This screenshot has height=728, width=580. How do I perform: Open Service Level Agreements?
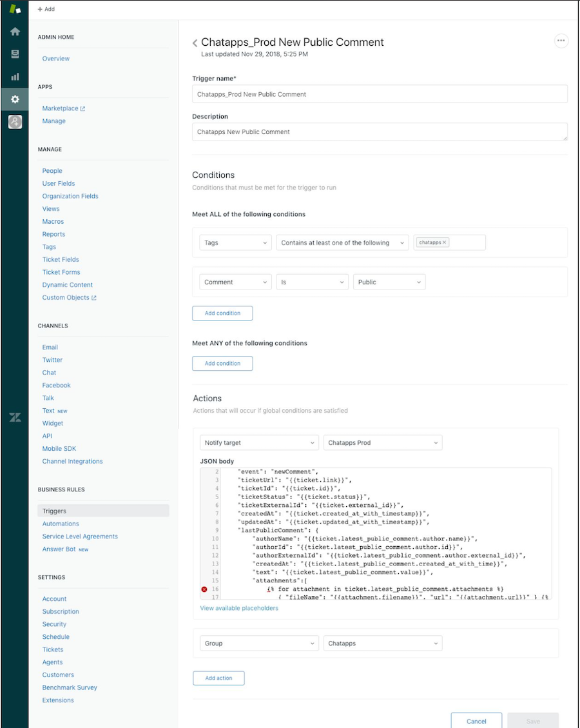click(80, 536)
